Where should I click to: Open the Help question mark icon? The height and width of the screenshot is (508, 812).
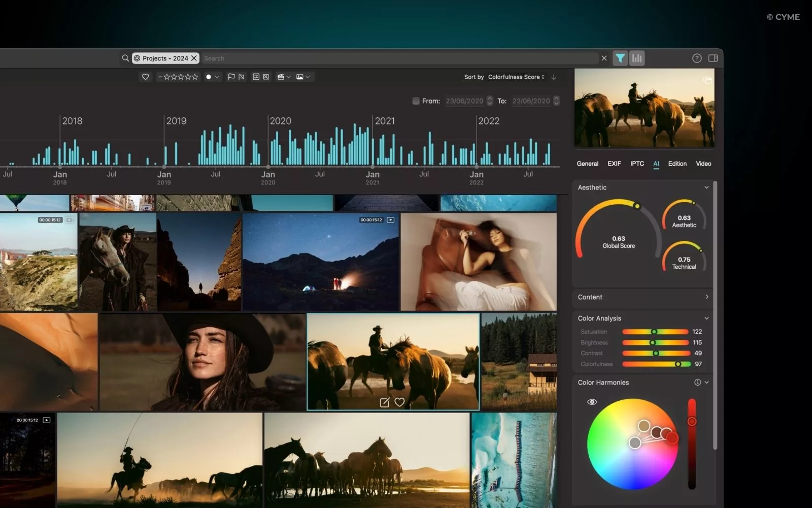coord(696,58)
